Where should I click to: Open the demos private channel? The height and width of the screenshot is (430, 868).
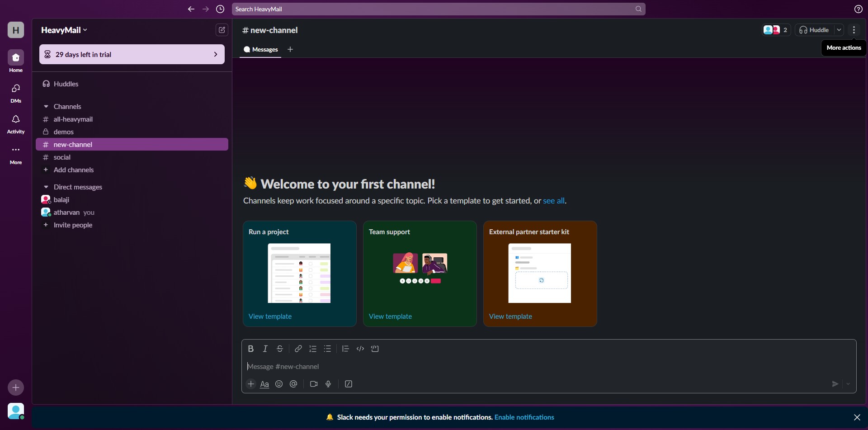click(x=132, y=132)
